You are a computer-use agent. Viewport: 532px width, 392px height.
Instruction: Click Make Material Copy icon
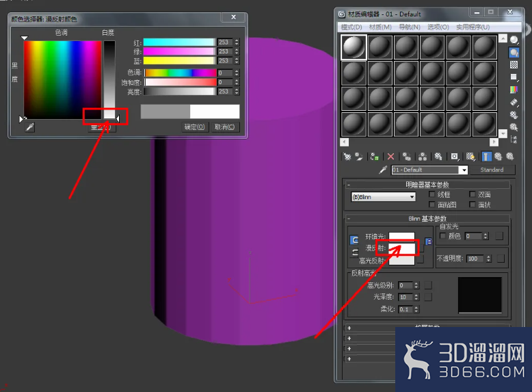(x=406, y=157)
